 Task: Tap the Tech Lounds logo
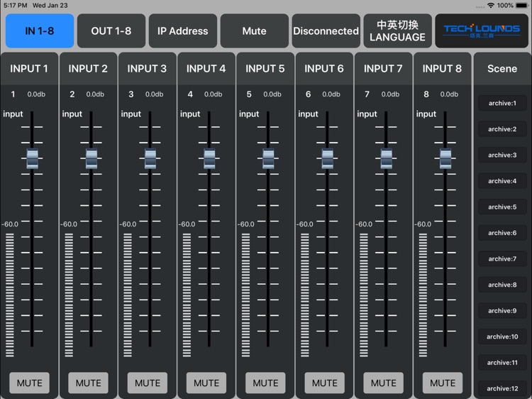(x=482, y=31)
